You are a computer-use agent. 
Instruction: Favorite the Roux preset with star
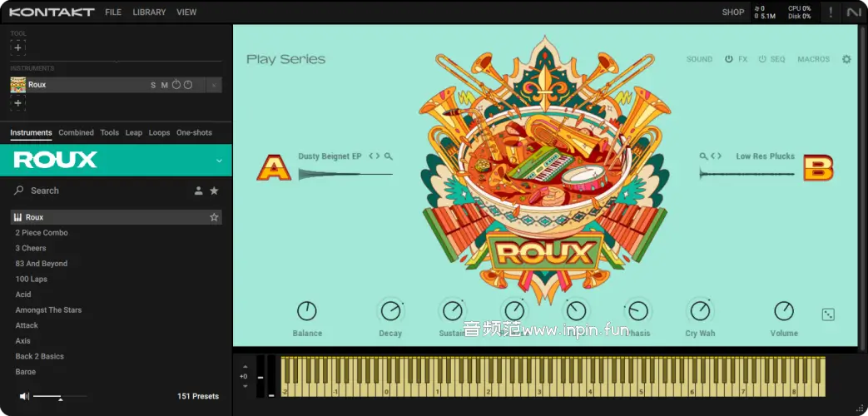tap(214, 217)
